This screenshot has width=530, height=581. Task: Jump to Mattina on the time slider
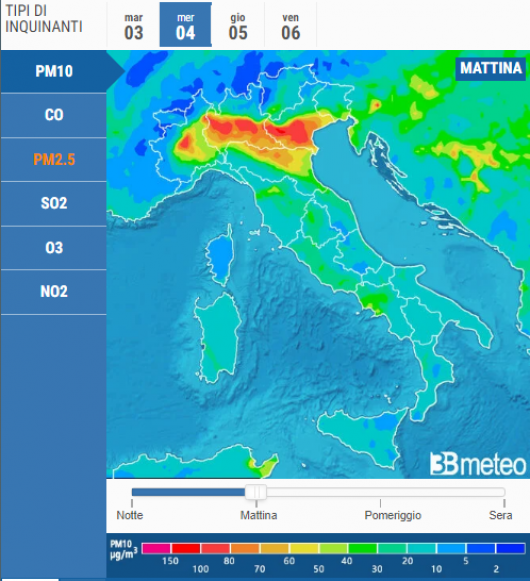(x=259, y=515)
